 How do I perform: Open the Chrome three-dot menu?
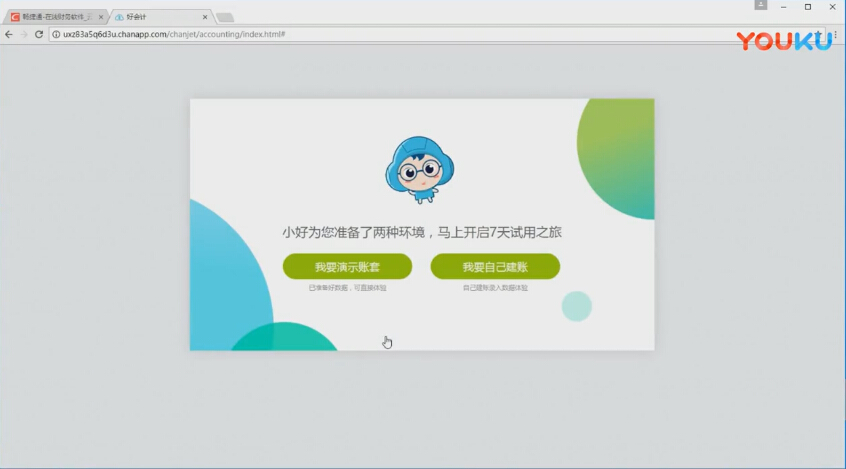[835, 34]
